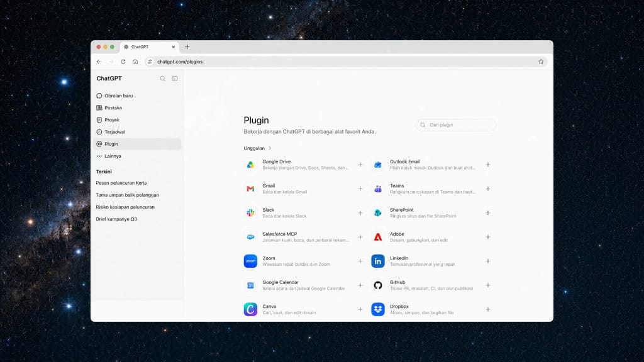Select Plugin in sidebar

(x=138, y=144)
